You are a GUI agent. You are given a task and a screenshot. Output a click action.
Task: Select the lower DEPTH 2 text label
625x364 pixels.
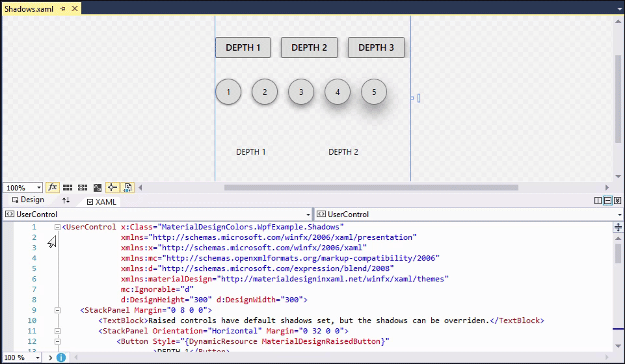pos(343,151)
